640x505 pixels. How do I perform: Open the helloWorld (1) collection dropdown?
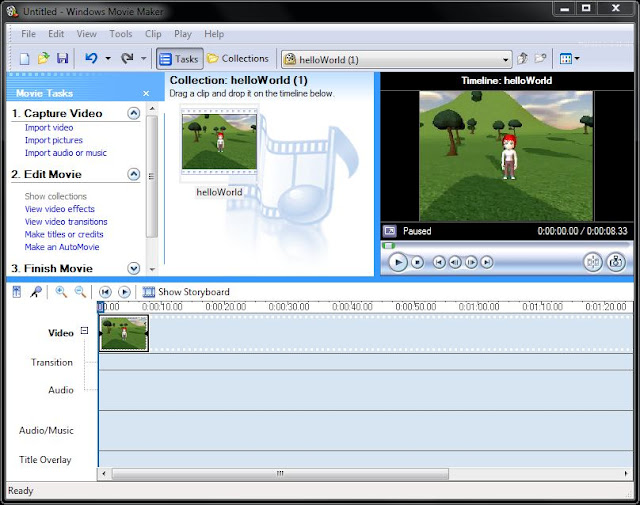[396, 60]
